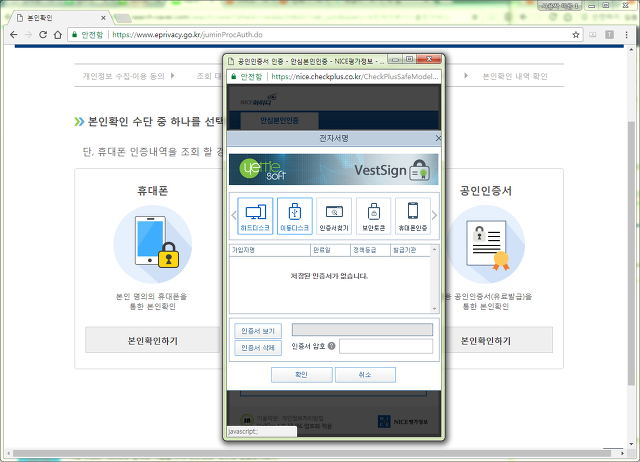Choose the 보안토큰 security token icon

click(x=373, y=216)
